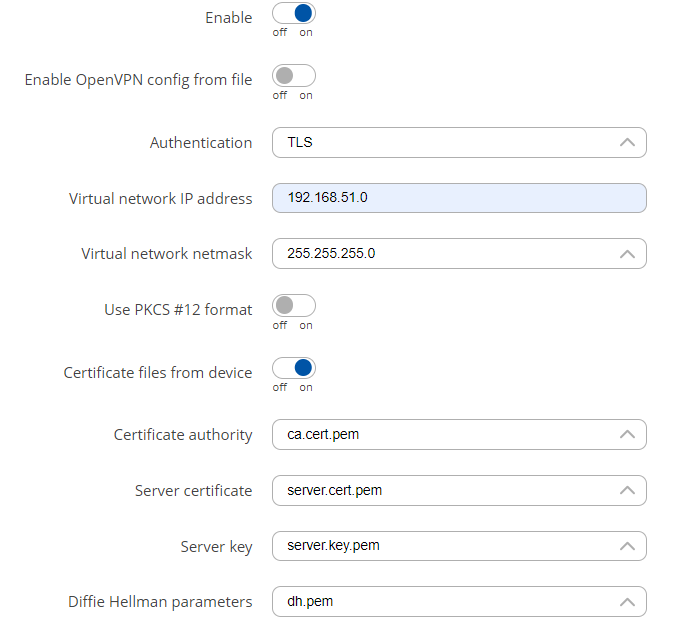Click chevron arrow beside dh.pem
The image size is (690, 629).
627,602
